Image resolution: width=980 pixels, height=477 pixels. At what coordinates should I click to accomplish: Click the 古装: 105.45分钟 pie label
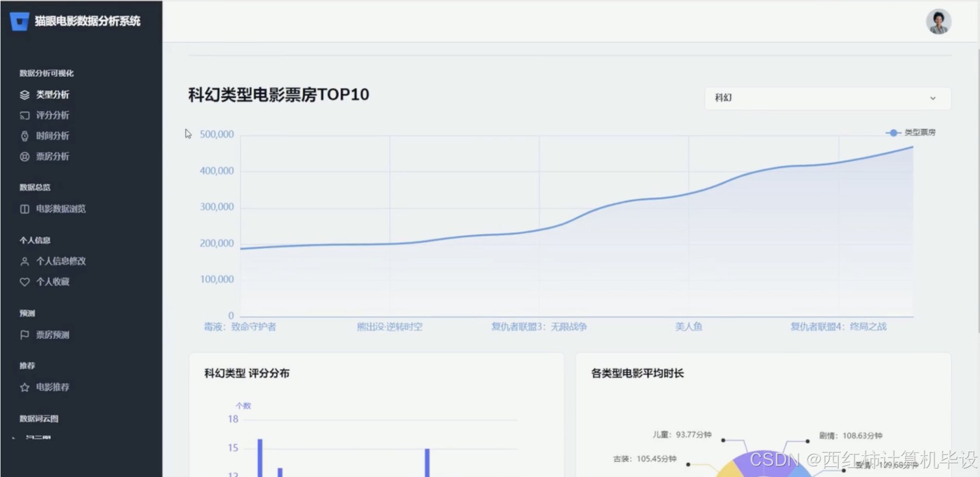pos(645,459)
